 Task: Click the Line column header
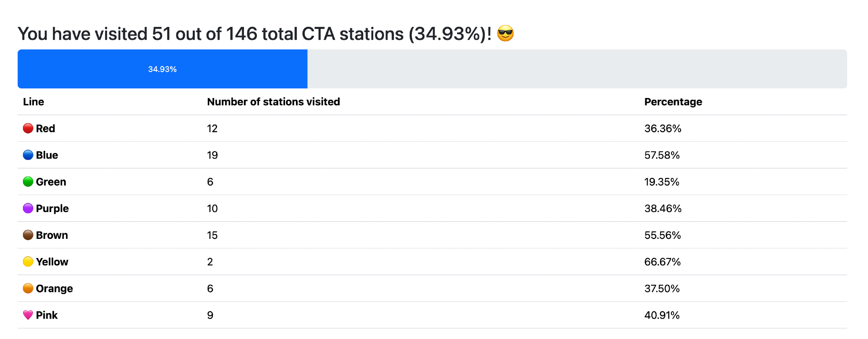tap(33, 102)
